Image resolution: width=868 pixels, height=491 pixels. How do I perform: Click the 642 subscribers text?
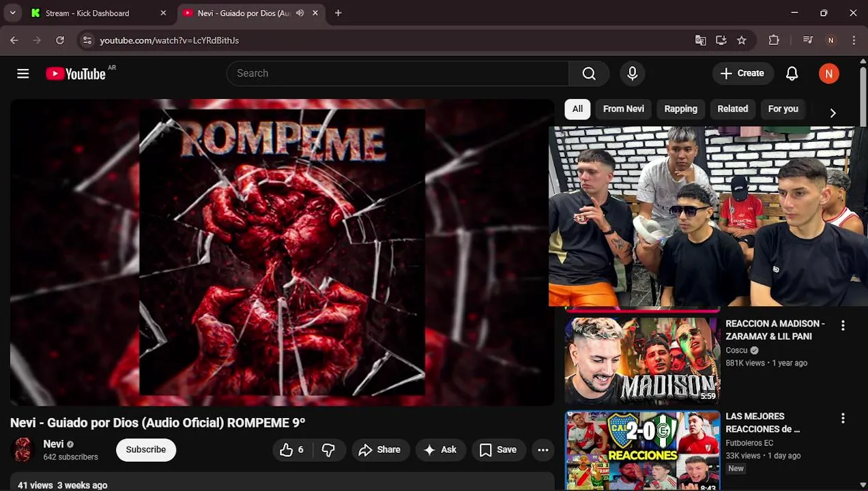click(70, 457)
